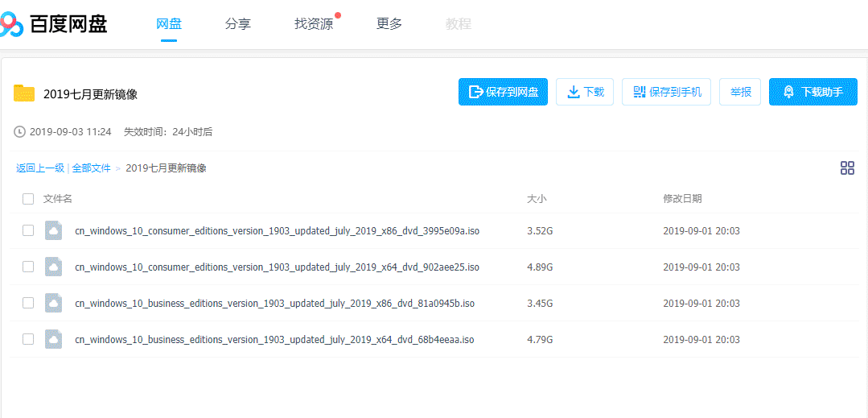
Task: Open the 教程 tab
Action: pyautogui.click(x=459, y=24)
